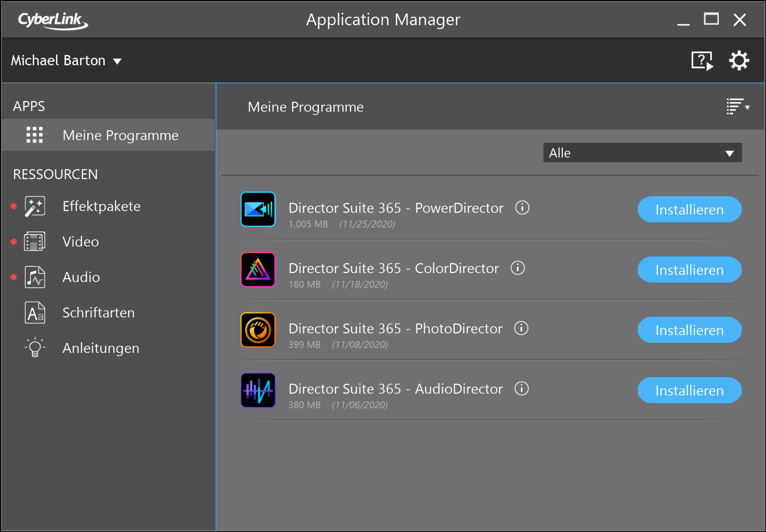
Task: Click the 1,005 MB size text
Action: 308,224
